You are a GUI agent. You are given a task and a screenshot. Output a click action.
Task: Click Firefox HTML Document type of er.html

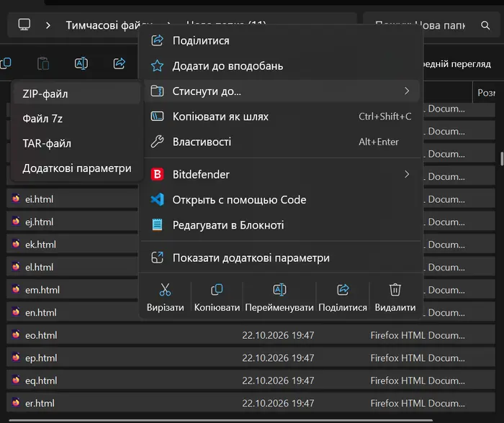pyautogui.click(x=418, y=403)
